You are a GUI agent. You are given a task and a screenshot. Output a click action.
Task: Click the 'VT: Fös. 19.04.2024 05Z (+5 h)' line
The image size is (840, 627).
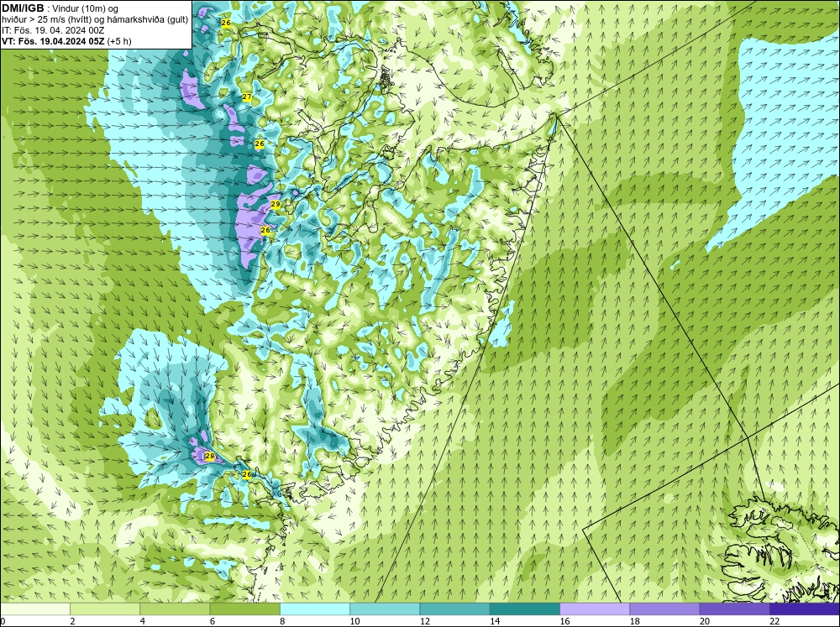pos(66,41)
